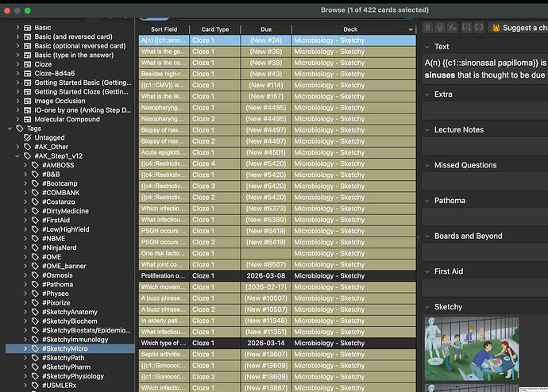Click the #SketchyMicro tag icon
Screen dimensions: 548x392
point(36,348)
